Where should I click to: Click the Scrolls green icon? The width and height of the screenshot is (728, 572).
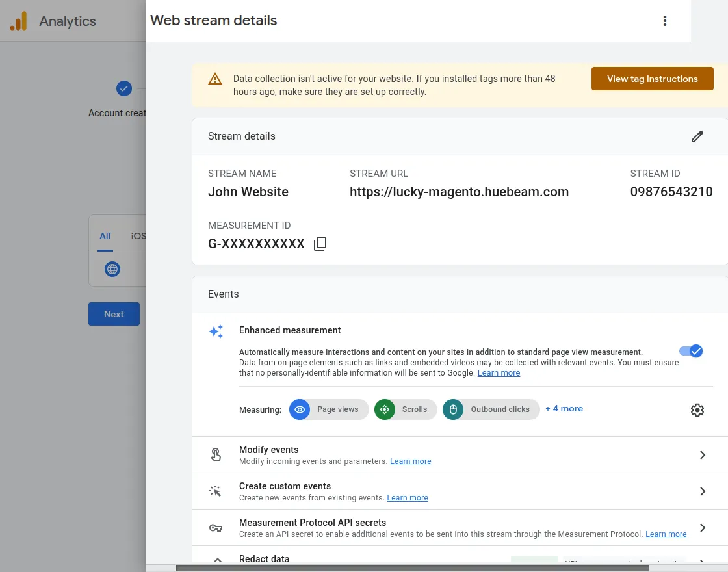pos(384,409)
